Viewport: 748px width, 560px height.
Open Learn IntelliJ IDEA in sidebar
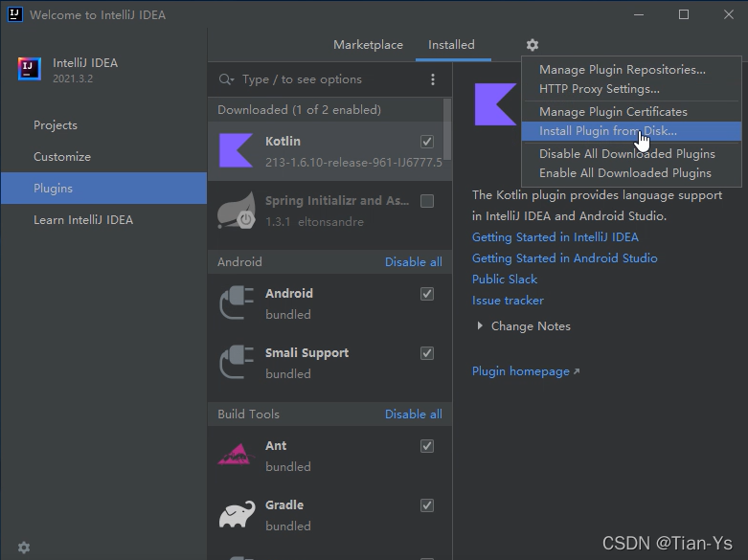pos(104,220)
